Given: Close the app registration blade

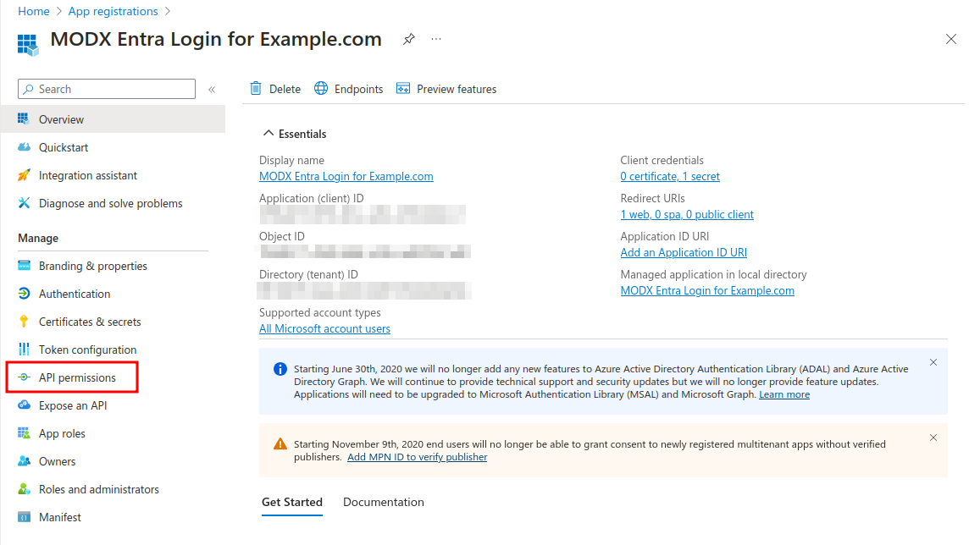Looking at the screenshot, I should click(x=950, y=39).
